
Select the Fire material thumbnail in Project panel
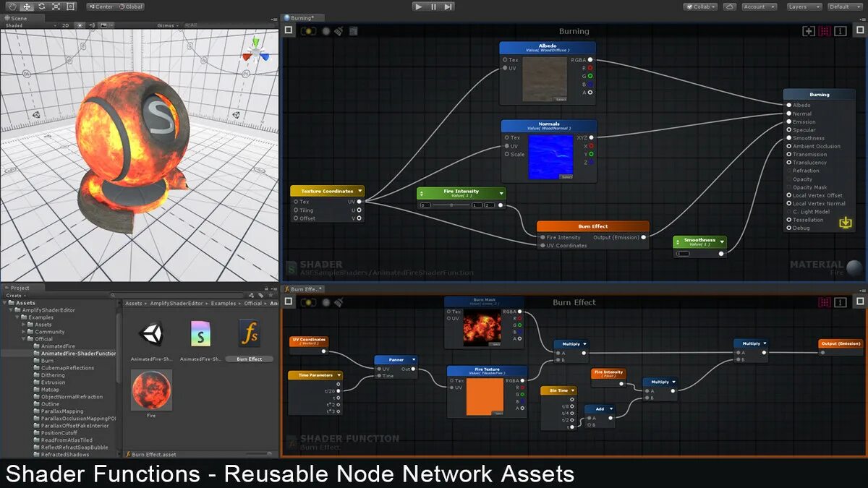[x=150, y=390]
